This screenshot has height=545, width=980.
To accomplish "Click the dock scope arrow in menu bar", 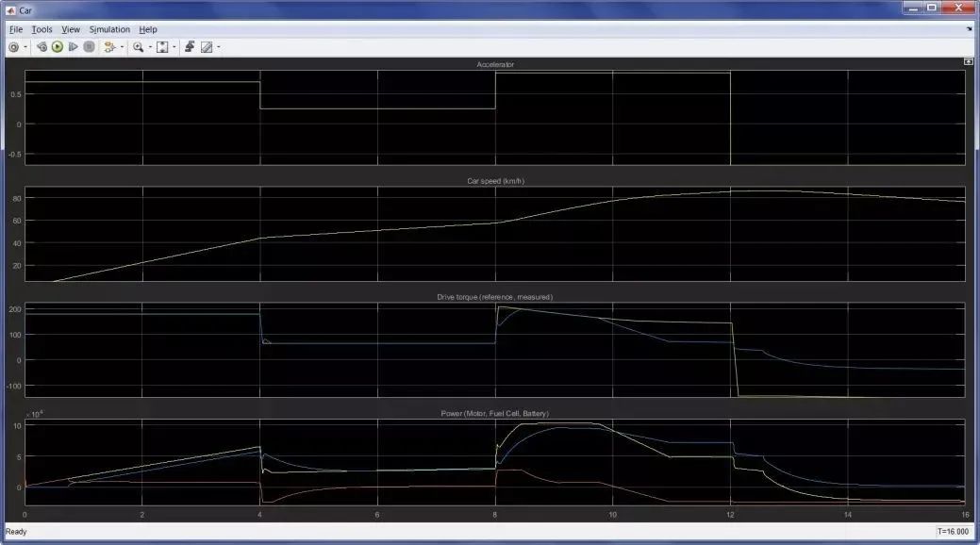I will point(969,29).
